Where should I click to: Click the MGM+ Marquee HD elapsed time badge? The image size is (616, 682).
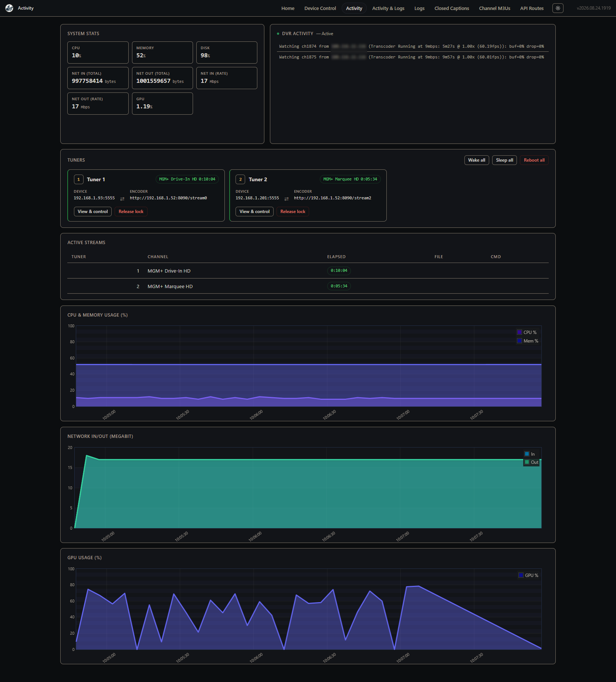[339, 286]
